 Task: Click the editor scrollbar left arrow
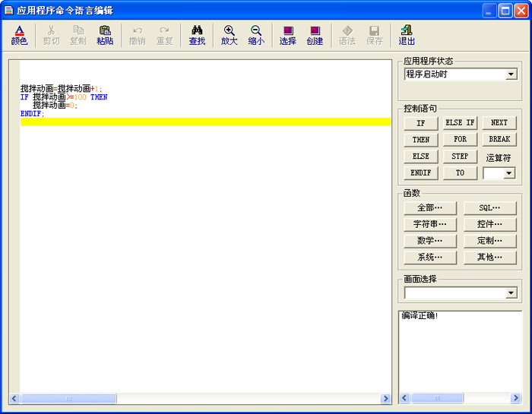pos(14,398)
